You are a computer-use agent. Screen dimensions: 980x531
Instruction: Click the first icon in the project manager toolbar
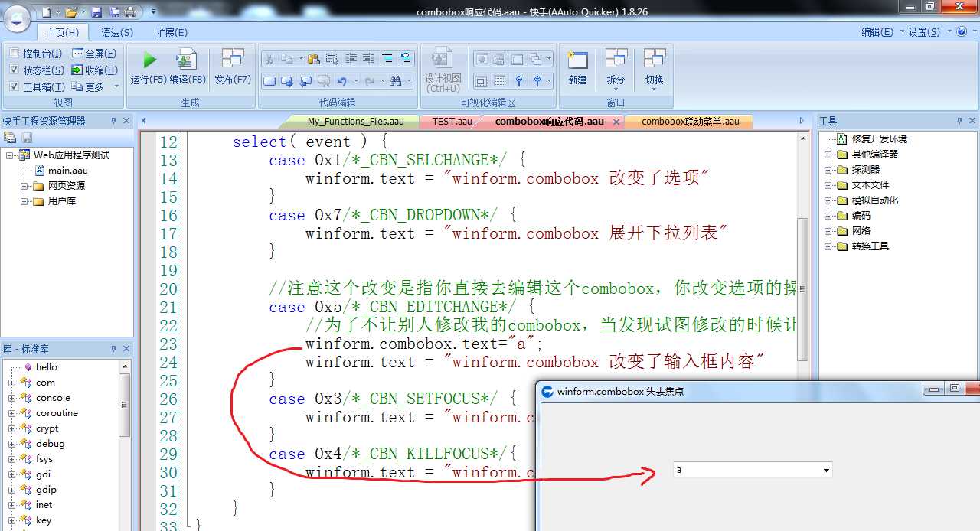pos(10,138)
